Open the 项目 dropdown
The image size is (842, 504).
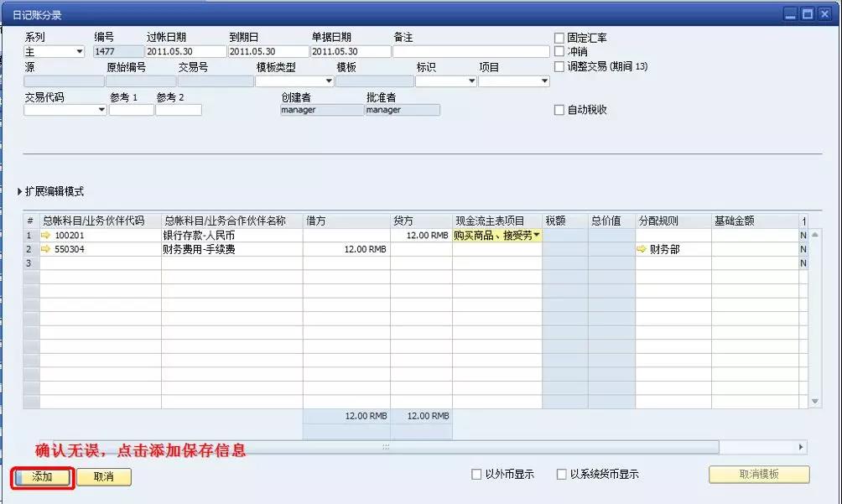[x=544, y=80]
